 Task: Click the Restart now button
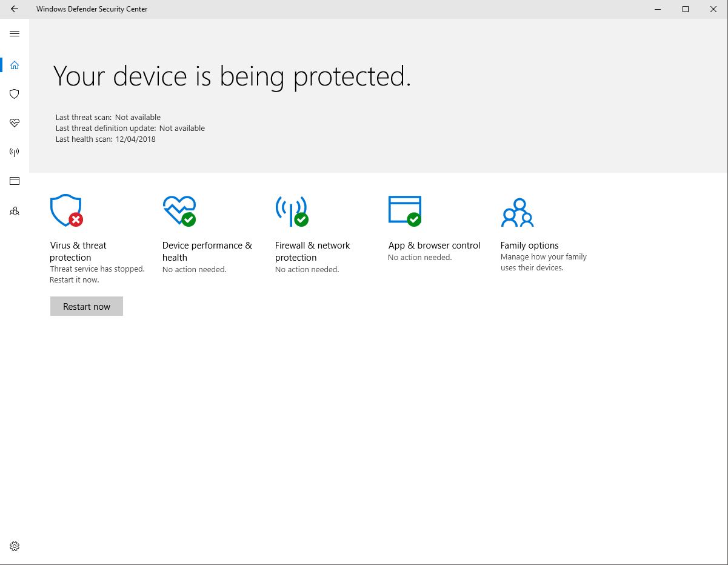(87, 306)
